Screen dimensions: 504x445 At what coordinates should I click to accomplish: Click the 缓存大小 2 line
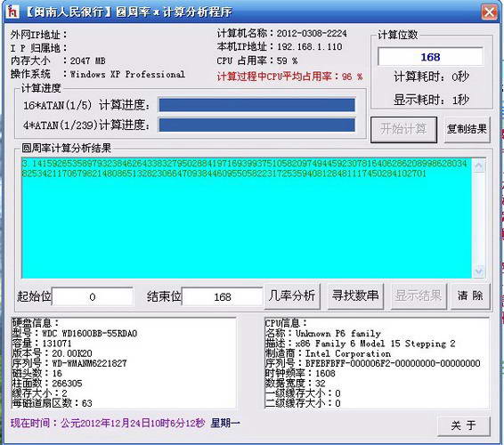tap(39, 393)
